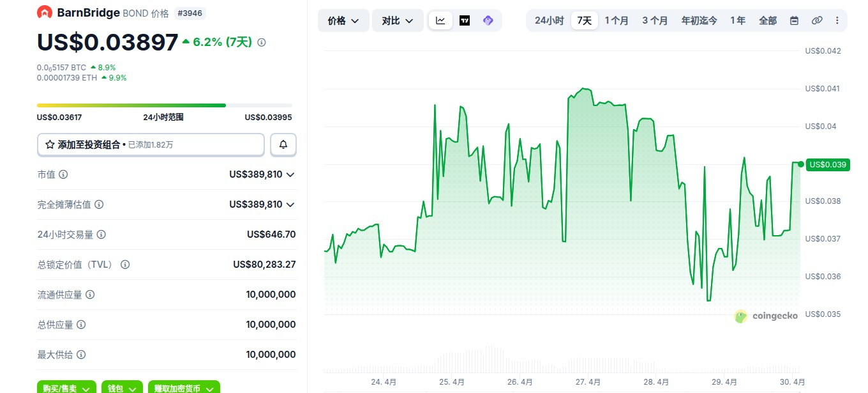Open the 价格 dropdown
The height and width of the screenshot is (393, 868).
pos(343,20)
